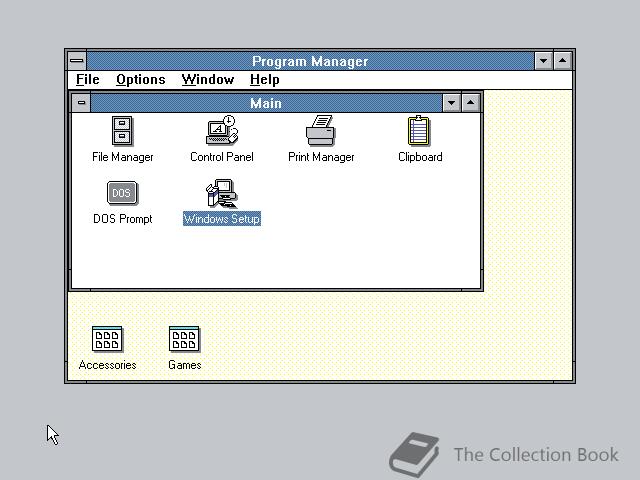Select the Clipboard icon
The height and width of the screenshot is (480, 640).
419,131
